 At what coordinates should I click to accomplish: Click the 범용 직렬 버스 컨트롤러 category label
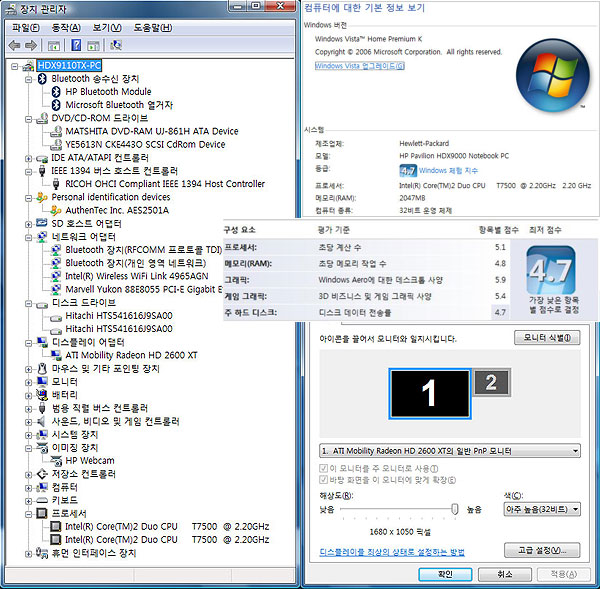[100, 408]
